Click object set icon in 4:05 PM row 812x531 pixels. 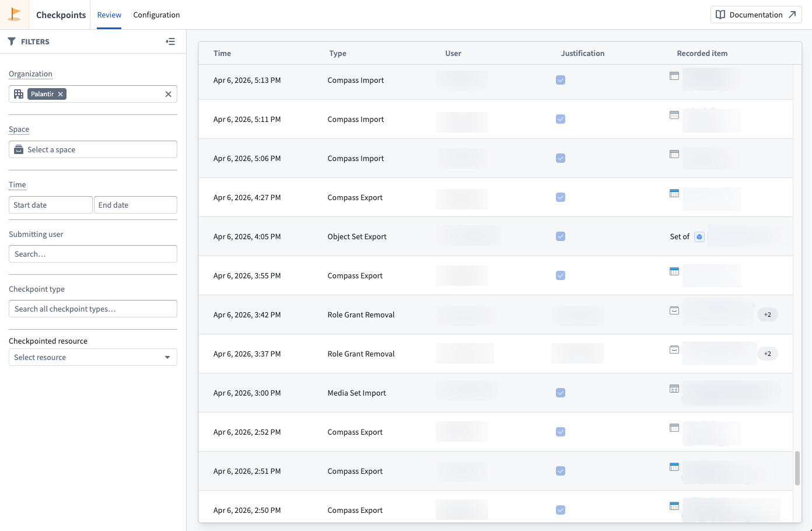tap(699, 237)
